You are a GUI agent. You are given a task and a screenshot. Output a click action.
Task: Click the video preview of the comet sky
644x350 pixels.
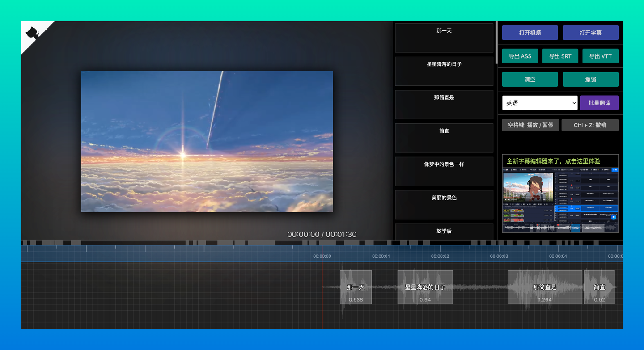point(207,141)
